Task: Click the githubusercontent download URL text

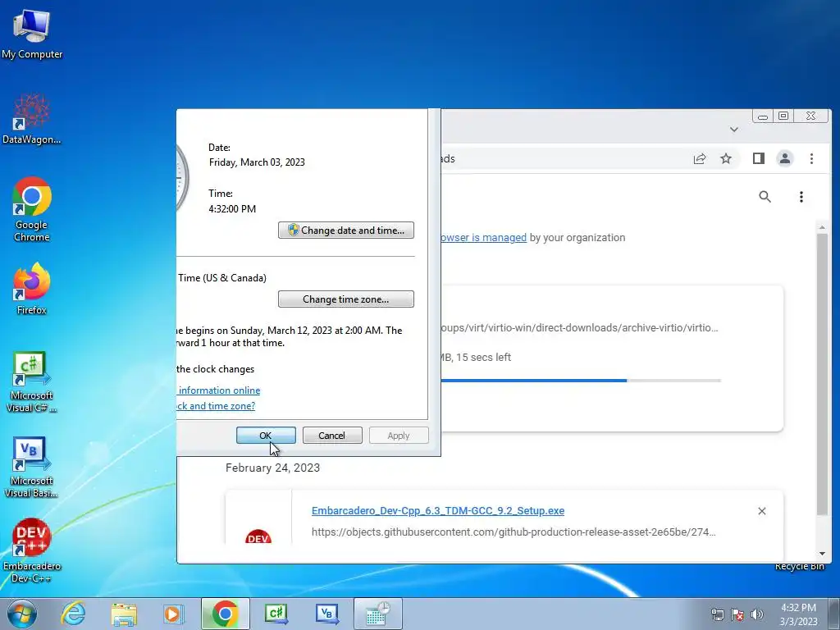Action: click(514, 532)
